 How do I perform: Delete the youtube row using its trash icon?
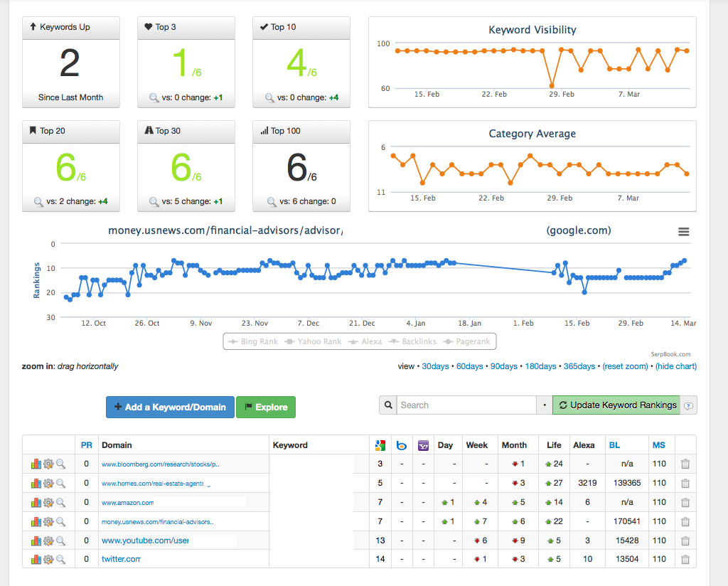685,541
